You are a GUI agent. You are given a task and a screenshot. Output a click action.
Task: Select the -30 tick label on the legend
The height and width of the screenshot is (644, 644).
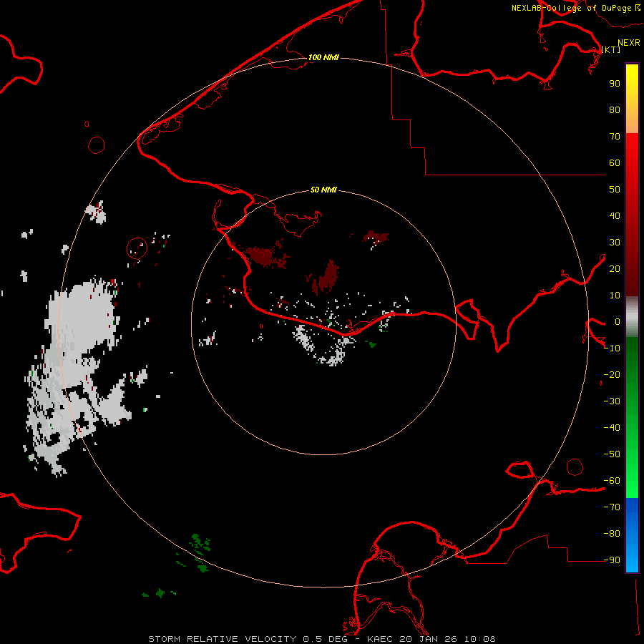(612, 401)
